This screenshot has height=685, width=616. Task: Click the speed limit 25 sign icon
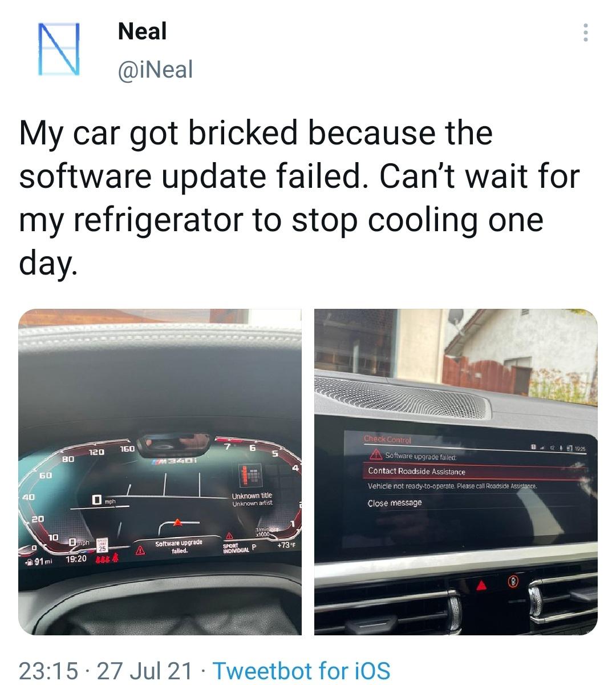click(x=102, y=545)
